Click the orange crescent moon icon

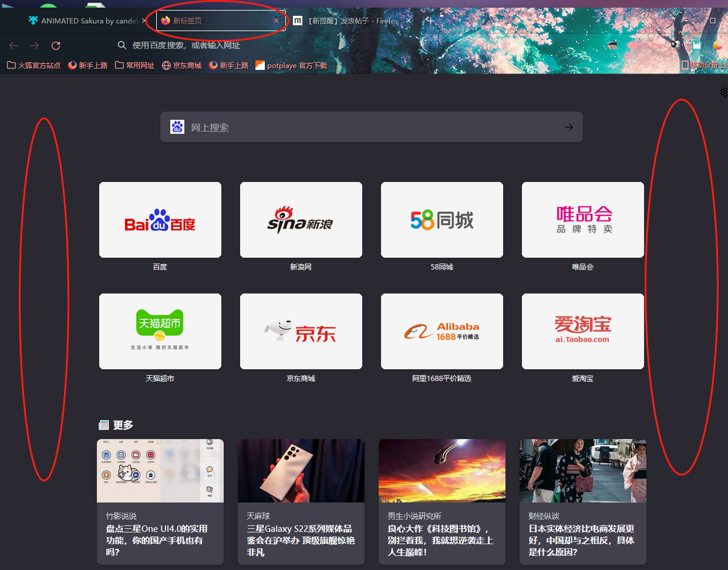[718, 45]
